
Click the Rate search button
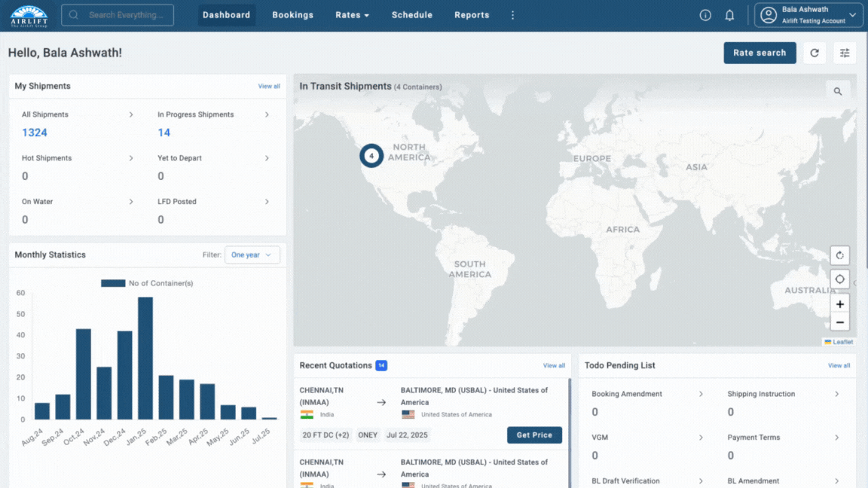pyautogui.click(x=759, y=53)
